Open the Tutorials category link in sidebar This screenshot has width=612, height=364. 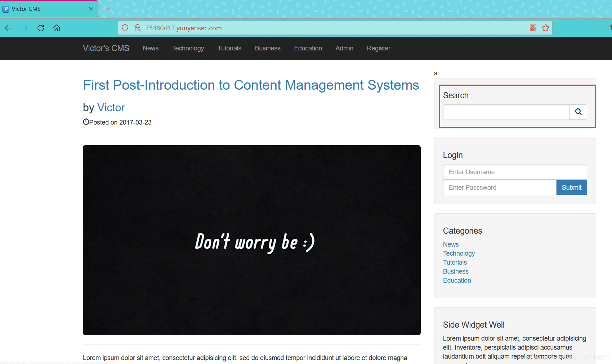[455, 262]
